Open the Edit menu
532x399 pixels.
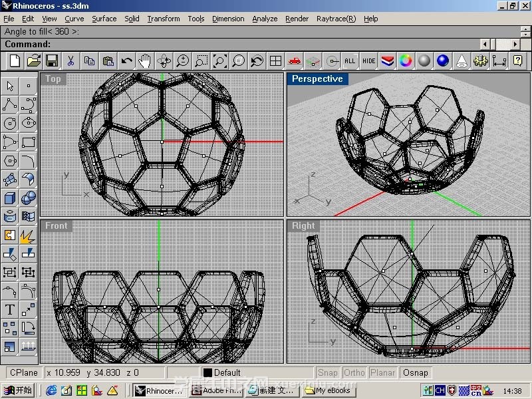point(28,19)
